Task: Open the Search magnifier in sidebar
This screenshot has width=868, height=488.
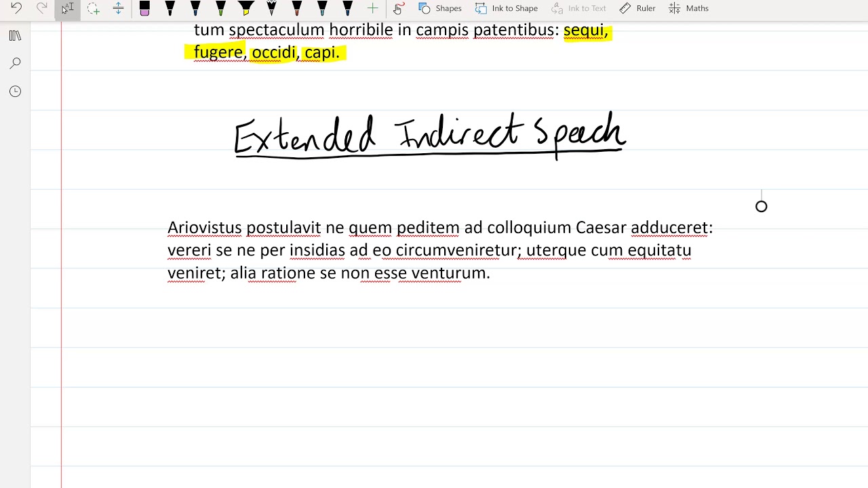Action: coord(15,63)
